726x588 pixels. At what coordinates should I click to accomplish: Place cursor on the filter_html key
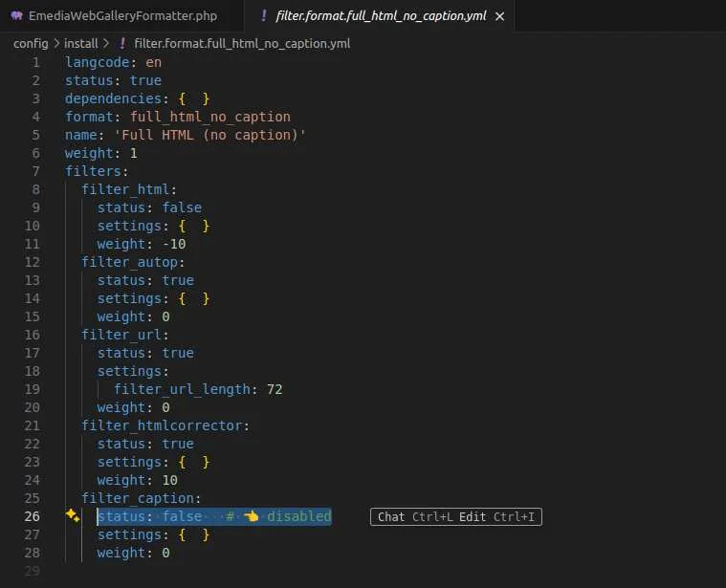tap(125, 189)
